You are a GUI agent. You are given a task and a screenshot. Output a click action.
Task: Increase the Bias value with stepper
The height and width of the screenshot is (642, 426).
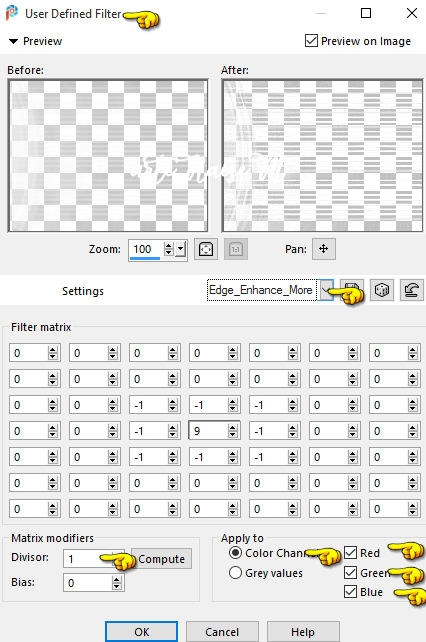[x=117, y=579]
